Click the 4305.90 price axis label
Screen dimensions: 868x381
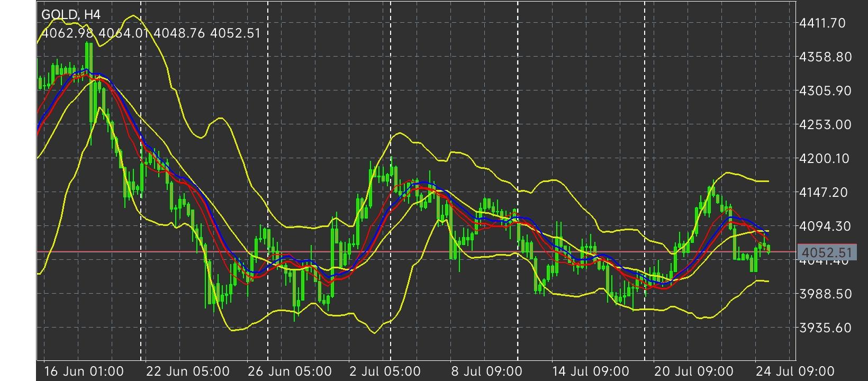(x=826, y=91)
